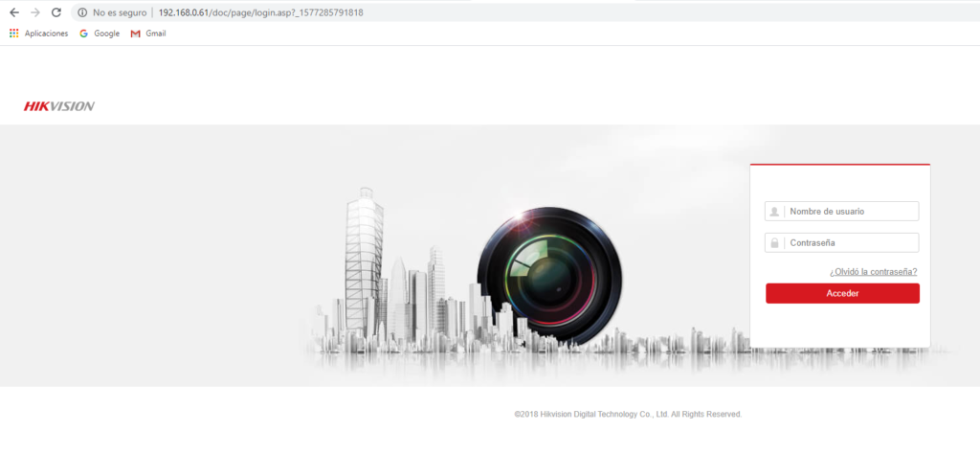Viewport: 980px width, 453px height.
Task: Click the browser forward arrow
Action: point(35,12)
